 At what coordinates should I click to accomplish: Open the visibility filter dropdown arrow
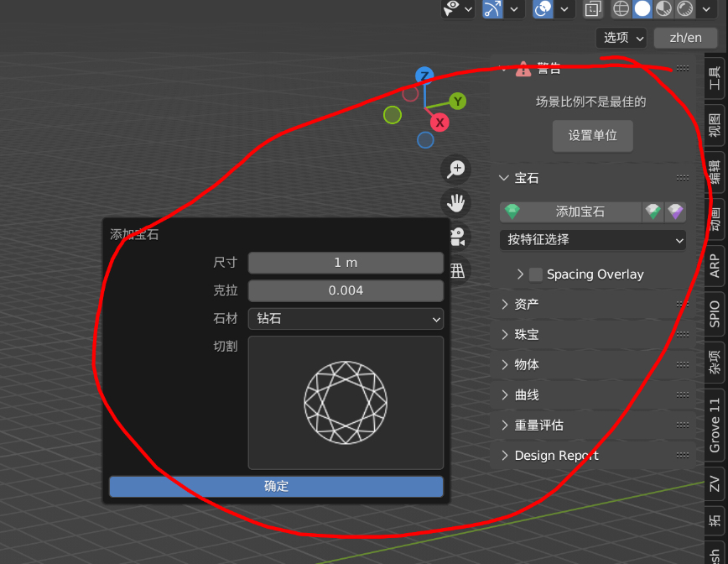[469, 9]
